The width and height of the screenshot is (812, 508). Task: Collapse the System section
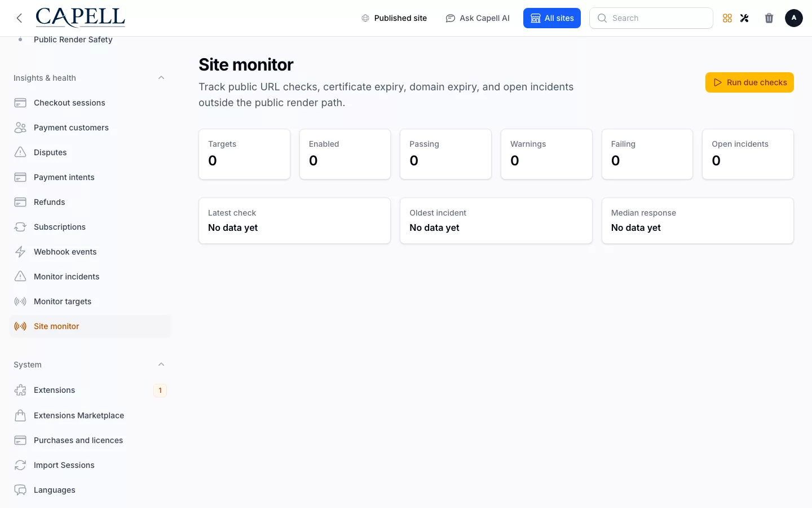tap(161, 365)
